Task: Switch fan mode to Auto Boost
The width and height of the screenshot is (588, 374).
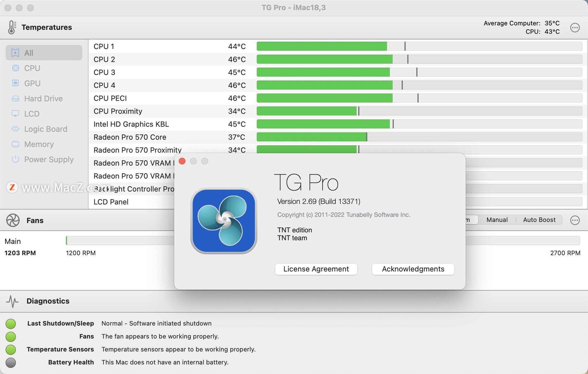Action: pyautogui.click(x=539, y=220)
